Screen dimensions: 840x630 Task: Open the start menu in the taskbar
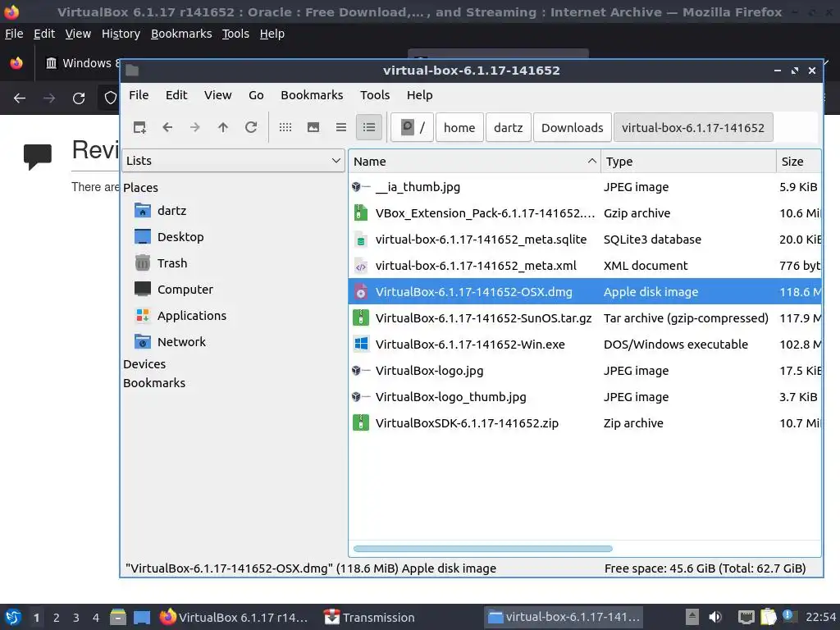tap(13, 617)
